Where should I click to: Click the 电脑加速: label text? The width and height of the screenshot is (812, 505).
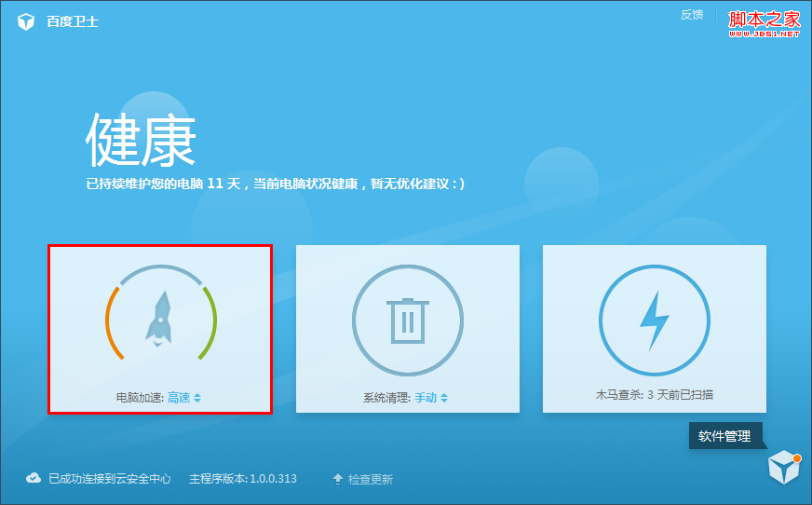tap(140, 398)
